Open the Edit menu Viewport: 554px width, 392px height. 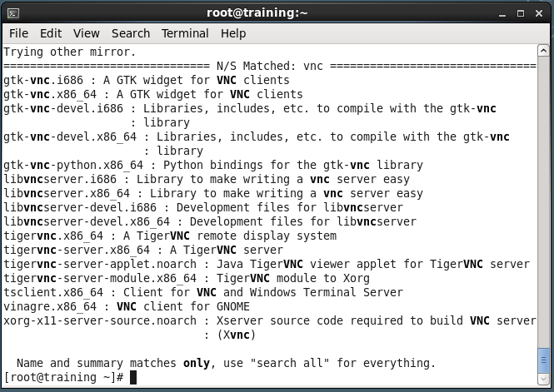(51, 33)
